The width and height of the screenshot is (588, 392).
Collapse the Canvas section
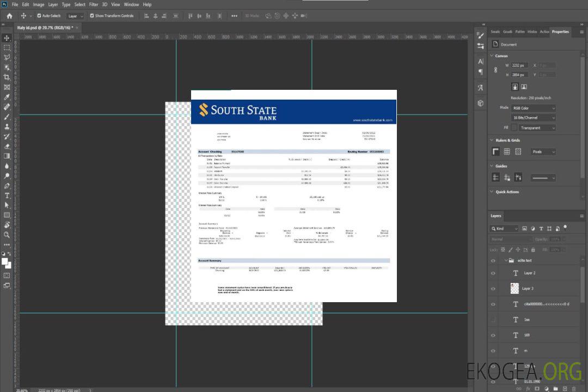[492, 56]
